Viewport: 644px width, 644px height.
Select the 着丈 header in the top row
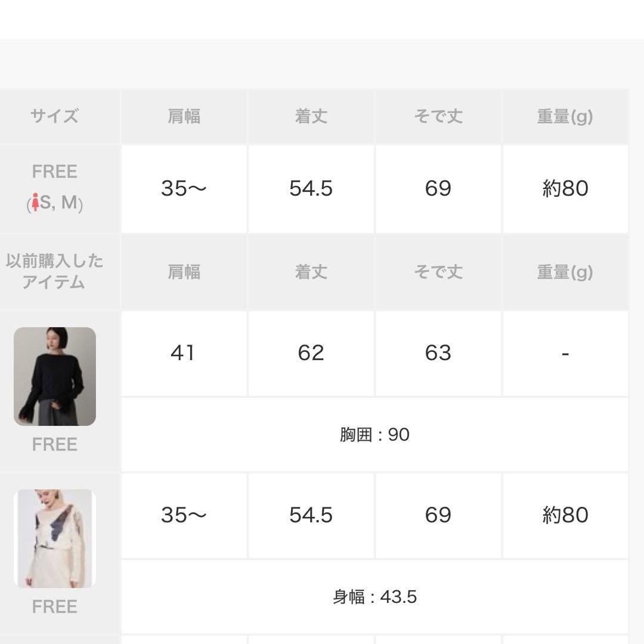311,116
